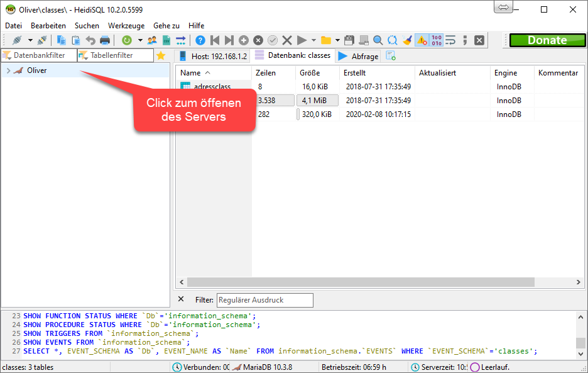Toggle the word wrap icon
Image resolution: width=588 pixels, height=373 pixels.
[450, 40]
